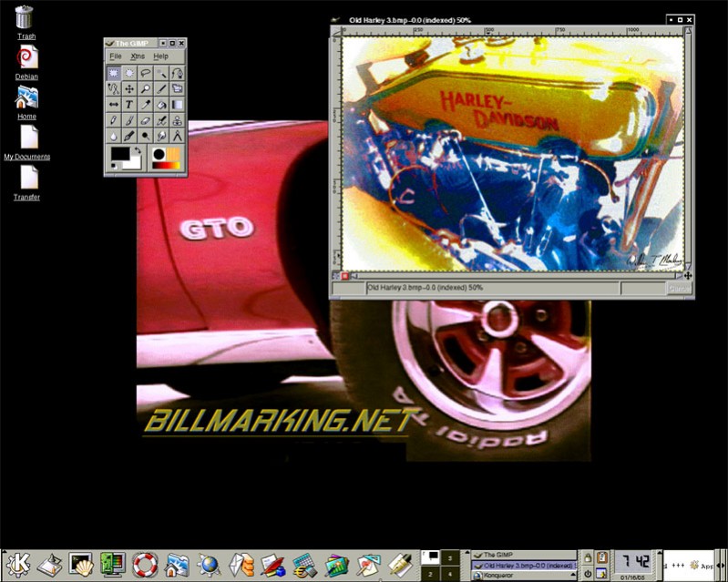This screenshot has height=582, width=728.
Task: Select the Rectangle Select tool
Action: (x=114, y=73)
